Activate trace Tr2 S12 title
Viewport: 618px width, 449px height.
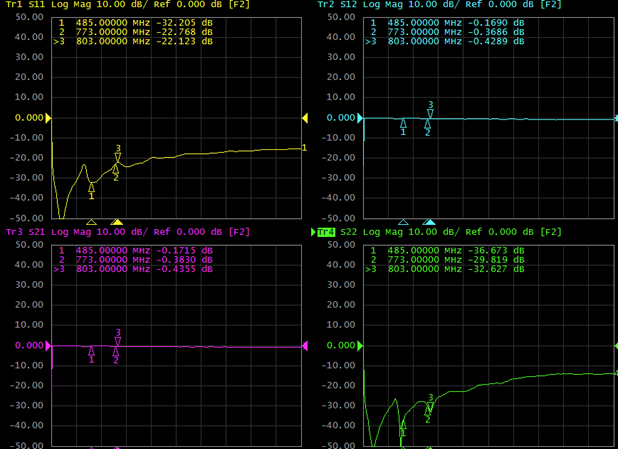[338, 5]
